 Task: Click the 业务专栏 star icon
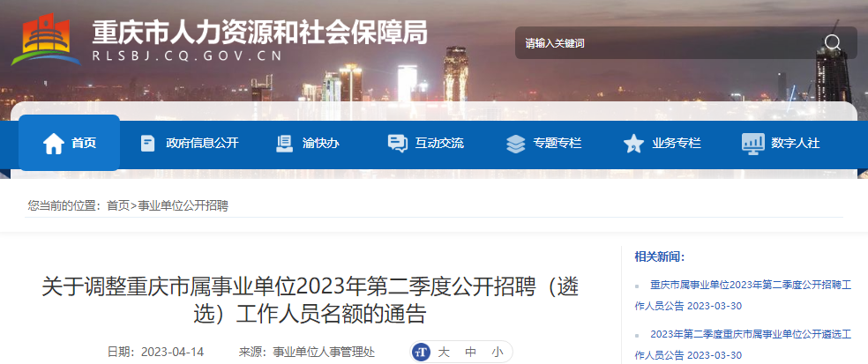tap(633, 144)
